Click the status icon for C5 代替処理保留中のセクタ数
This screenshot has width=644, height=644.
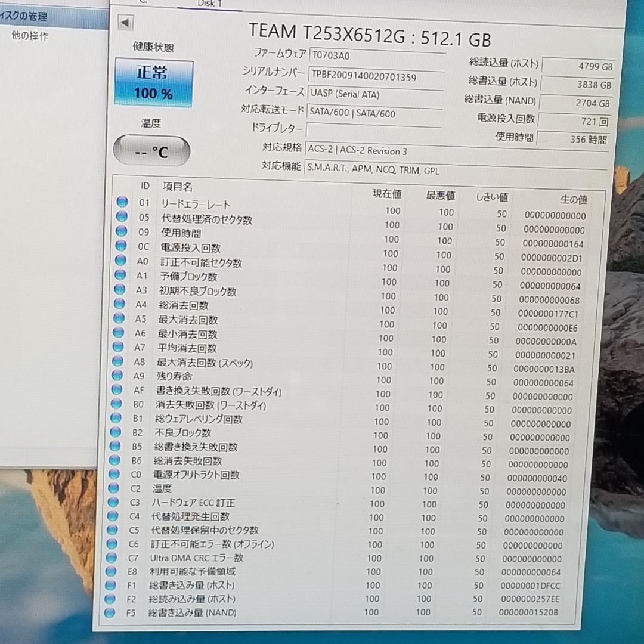point(112,530)
